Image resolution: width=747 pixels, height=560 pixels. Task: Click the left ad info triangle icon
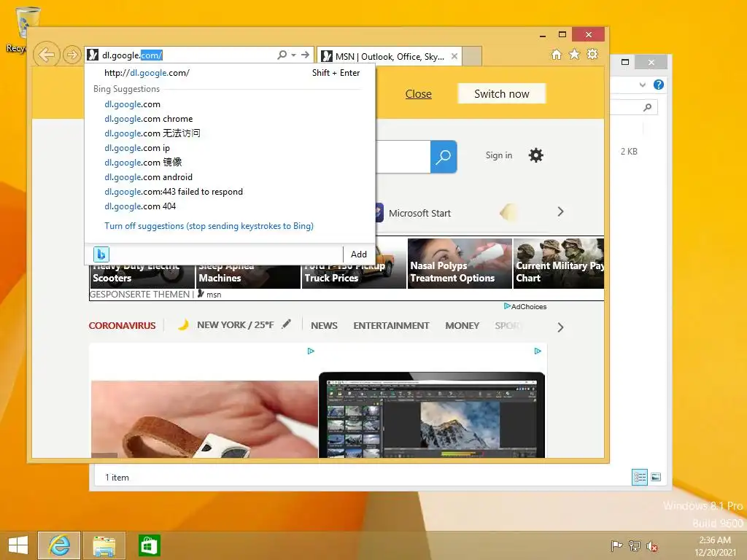(311, 351)
